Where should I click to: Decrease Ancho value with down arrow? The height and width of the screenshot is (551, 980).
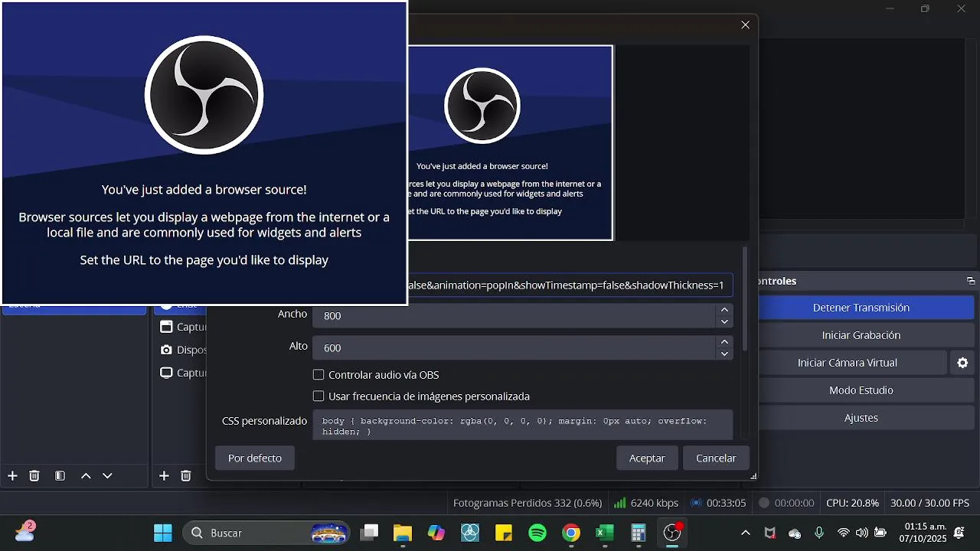click(x=724, y=321)
